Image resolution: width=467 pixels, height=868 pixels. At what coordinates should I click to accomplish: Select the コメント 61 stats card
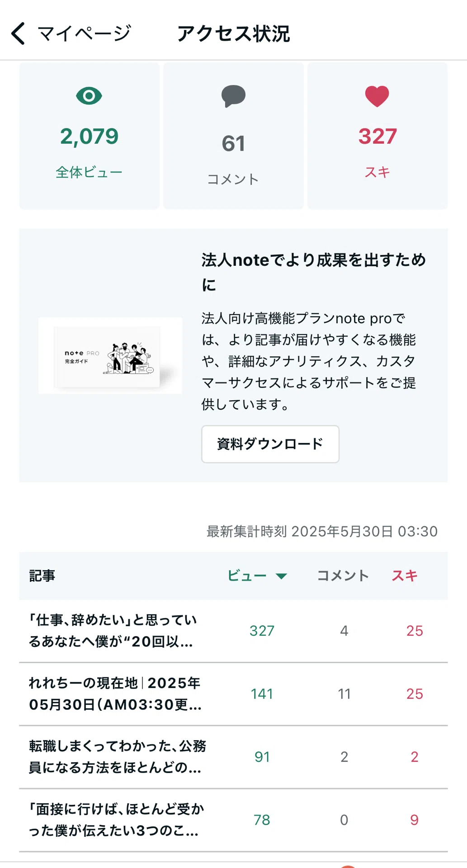(x=233, y=136)
